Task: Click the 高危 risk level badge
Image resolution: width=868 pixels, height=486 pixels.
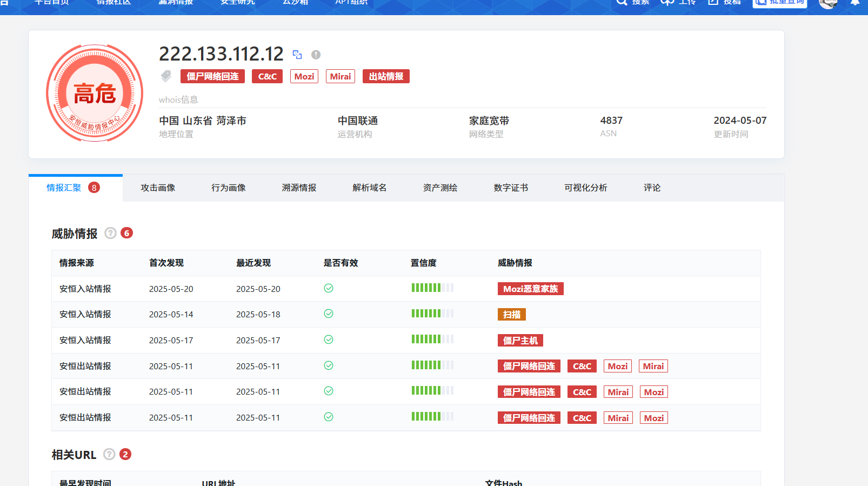Action: click(x=95, y=93)
